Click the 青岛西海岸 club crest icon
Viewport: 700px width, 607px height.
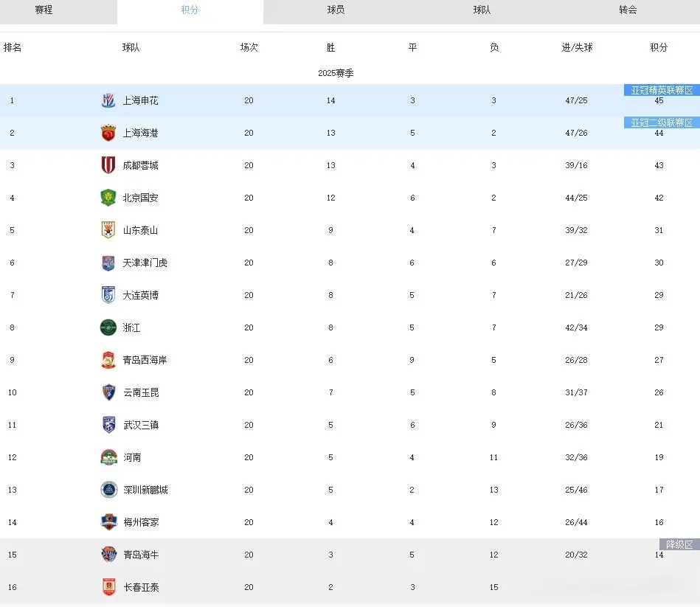[x=108, y=361]
